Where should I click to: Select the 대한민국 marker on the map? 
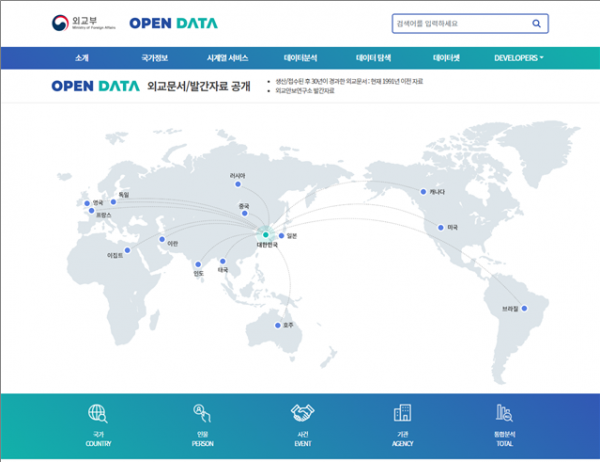[x=266, y=235]
